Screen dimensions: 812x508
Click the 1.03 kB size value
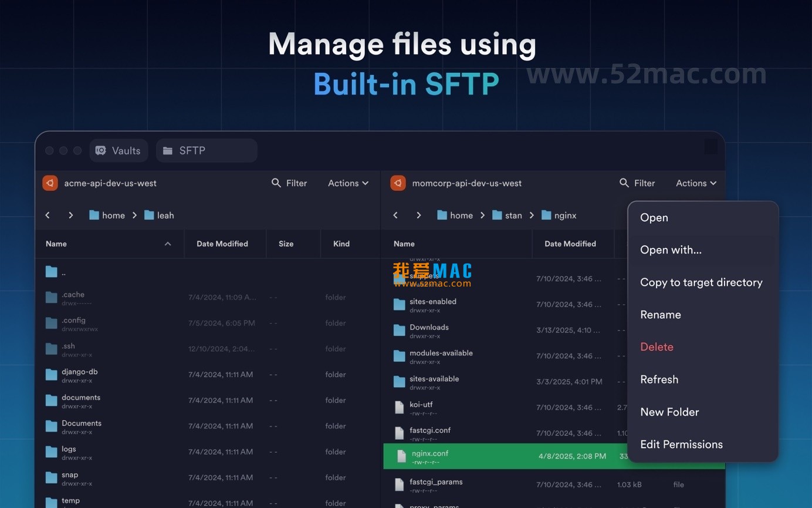(628, 485)
